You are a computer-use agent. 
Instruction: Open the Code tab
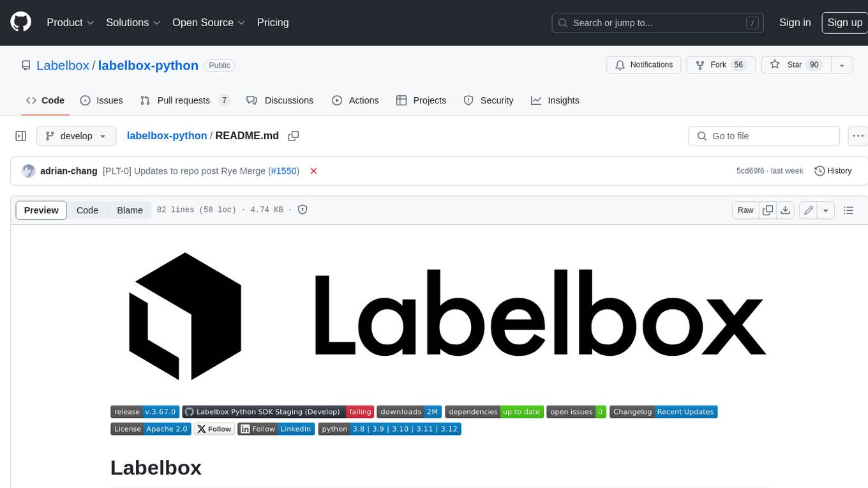(x=45, y=100)
